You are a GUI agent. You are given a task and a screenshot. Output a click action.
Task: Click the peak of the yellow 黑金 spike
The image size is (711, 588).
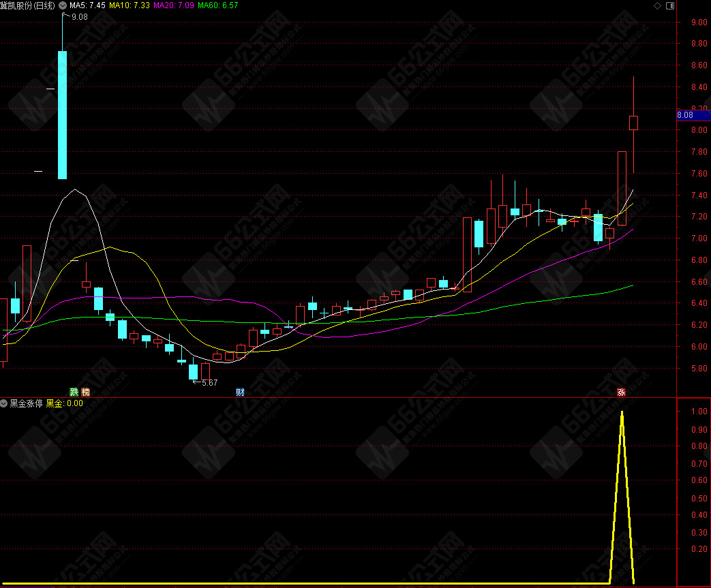tap(622, 412)
